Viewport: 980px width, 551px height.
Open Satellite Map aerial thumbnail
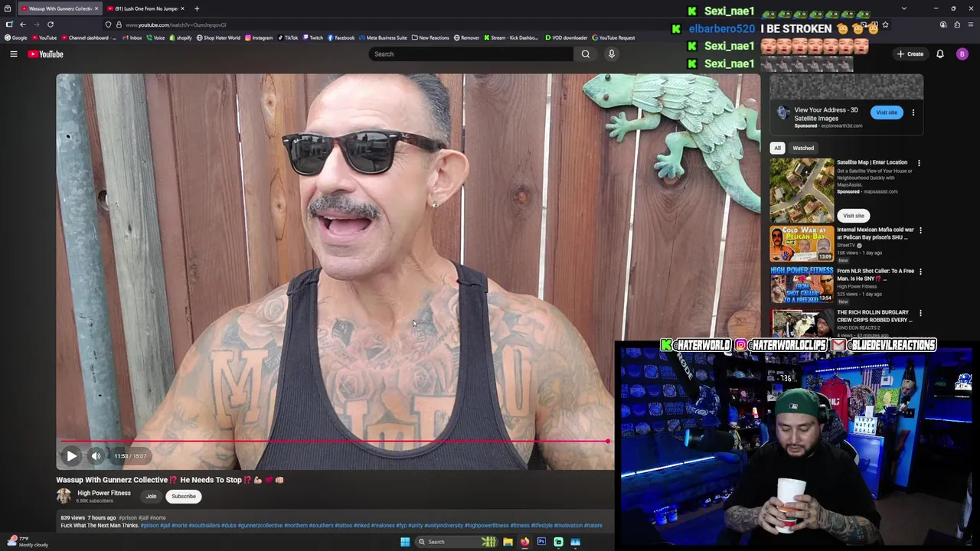click(802, 191)
